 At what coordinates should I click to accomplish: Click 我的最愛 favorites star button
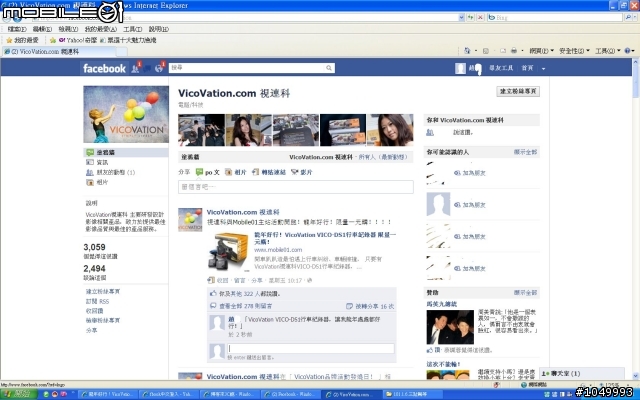[x=22, y=40]
